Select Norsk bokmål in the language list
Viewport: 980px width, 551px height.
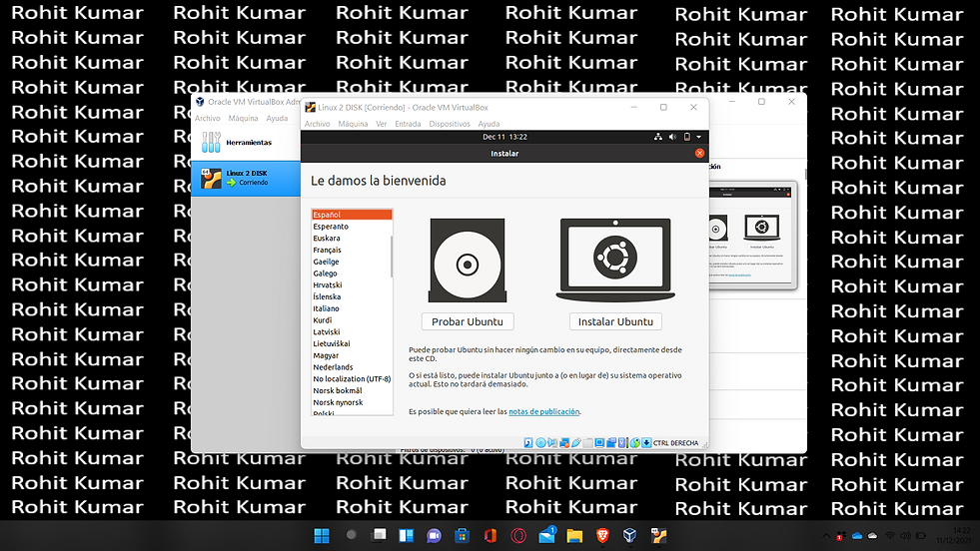(352, 390)
